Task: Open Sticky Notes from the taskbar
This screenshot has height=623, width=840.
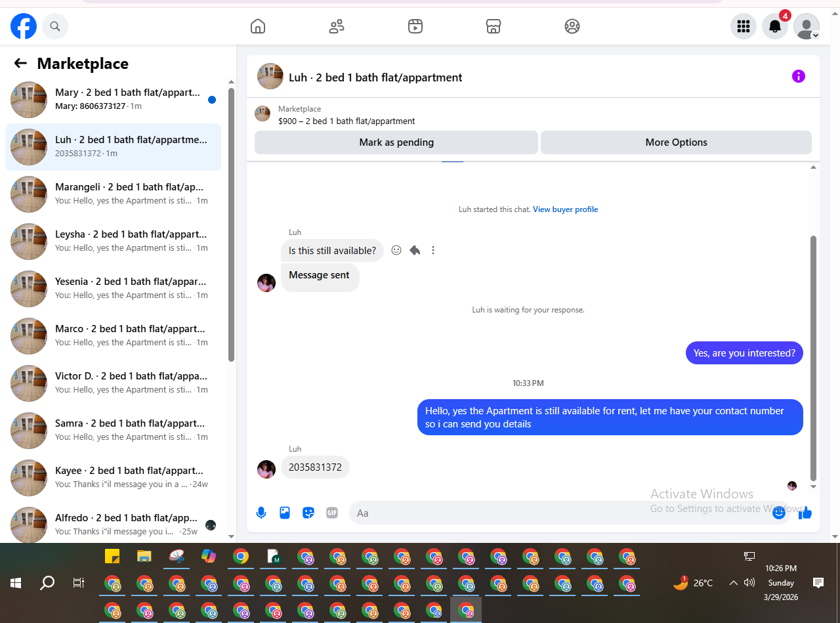Action: point(112,556)
